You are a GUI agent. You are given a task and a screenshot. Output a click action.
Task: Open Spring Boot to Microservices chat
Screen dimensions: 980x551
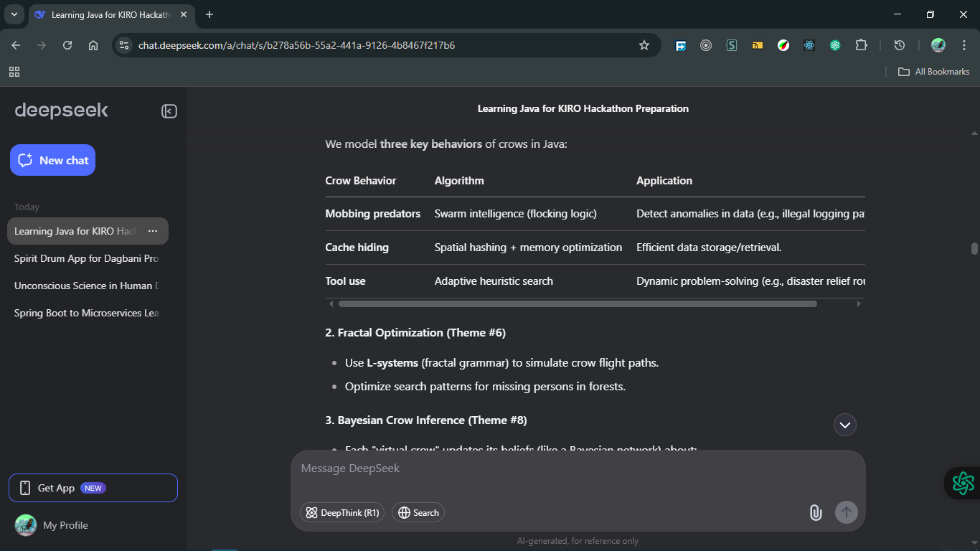(x=88, y=313)
